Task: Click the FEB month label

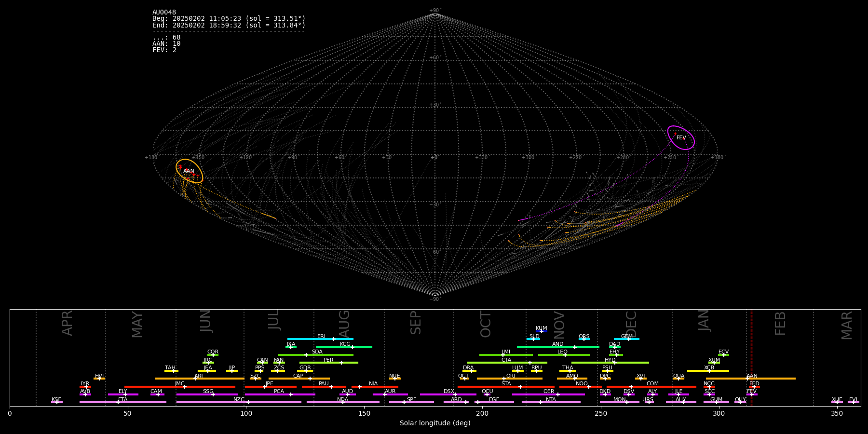Action: click(780, 323)
